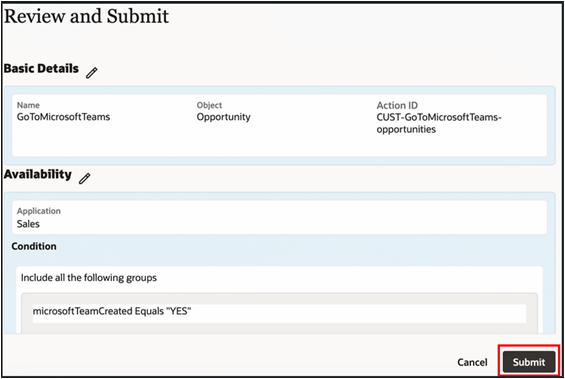Click empty area inside Basic Details card
Image resolution: width=565 pixels, height=379 pixels.
tap(279, 144)
